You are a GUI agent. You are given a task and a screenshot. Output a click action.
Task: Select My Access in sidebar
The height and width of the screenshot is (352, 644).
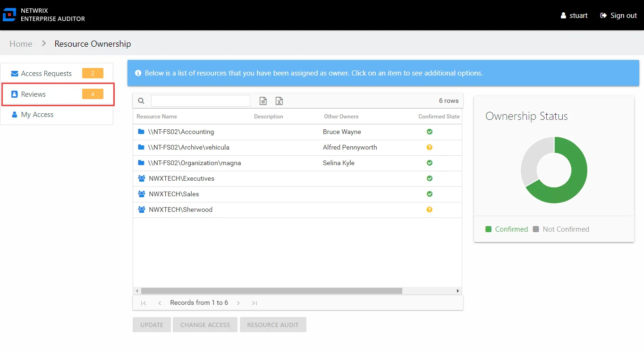(57, 115)
